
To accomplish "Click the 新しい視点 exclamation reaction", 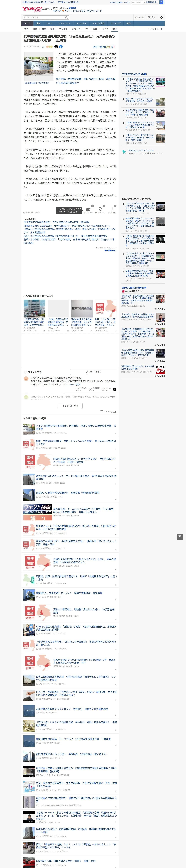I will (x=112, y=209).
